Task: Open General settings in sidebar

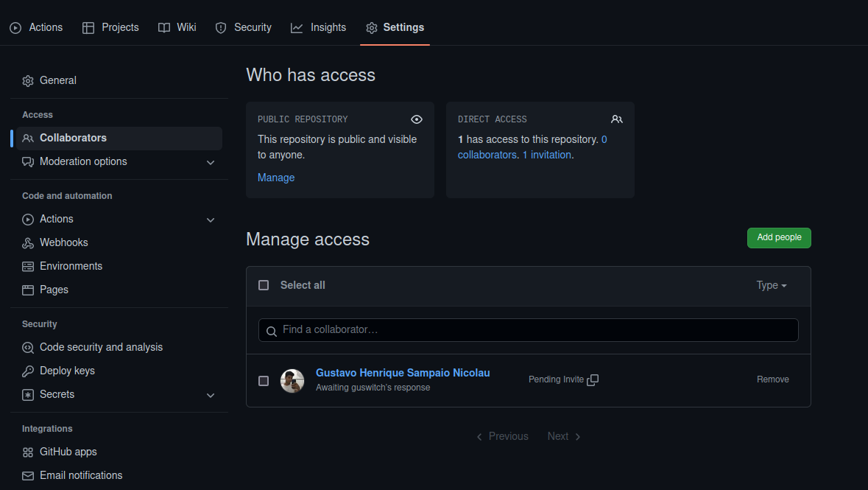Action: 119,80
